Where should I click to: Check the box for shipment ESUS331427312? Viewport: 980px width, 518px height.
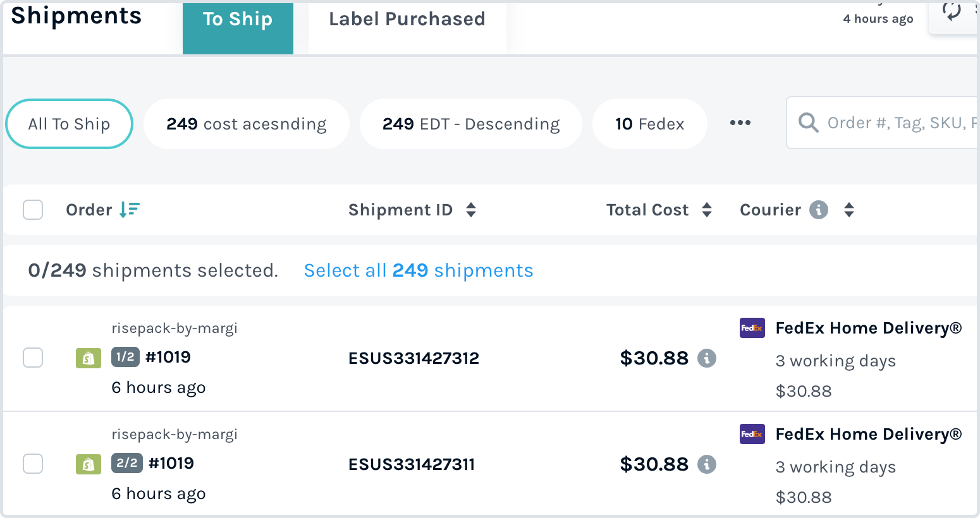point(33,358)
